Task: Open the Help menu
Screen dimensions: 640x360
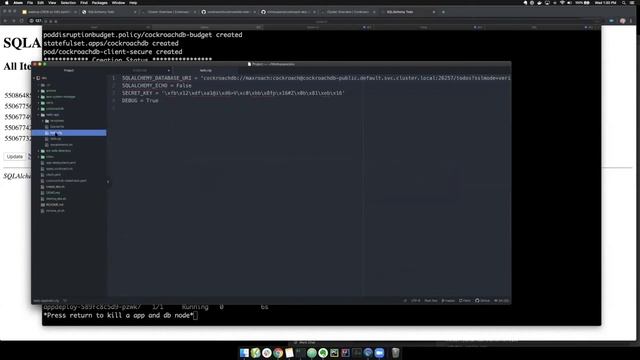Action: pyautogui.click(x=133, y=2)
